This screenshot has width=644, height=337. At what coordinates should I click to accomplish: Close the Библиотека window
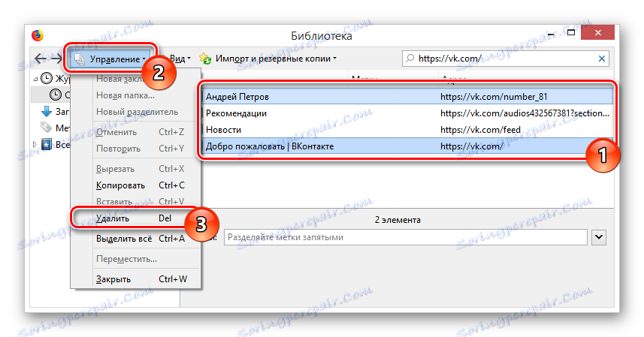point(597,33)
